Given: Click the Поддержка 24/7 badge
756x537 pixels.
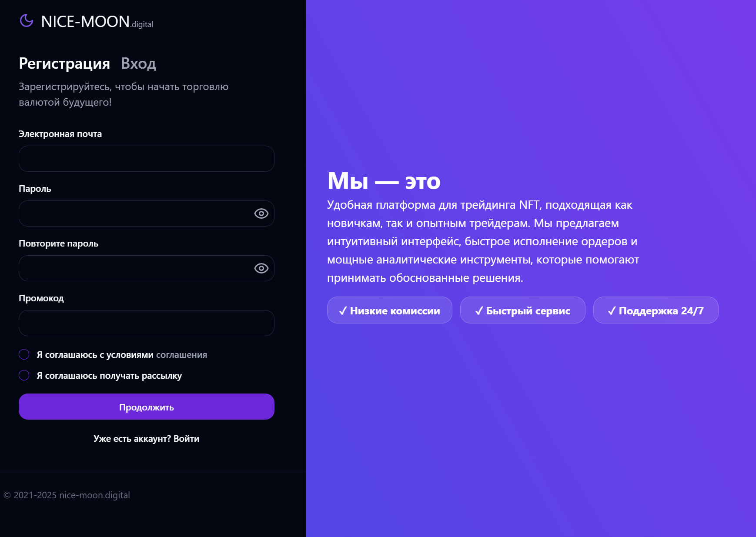Looking at the screenshot, I should click(x=656, y=310).
